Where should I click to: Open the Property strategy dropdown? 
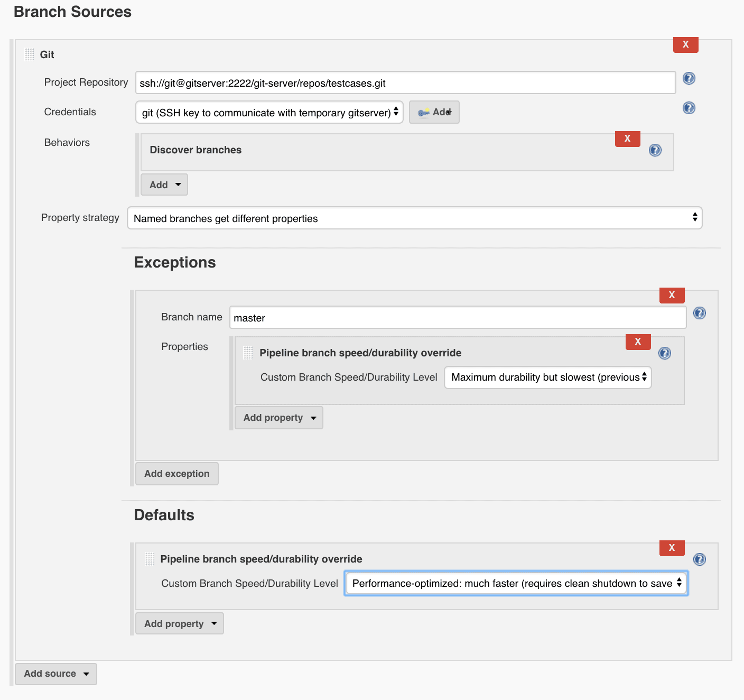414,218
